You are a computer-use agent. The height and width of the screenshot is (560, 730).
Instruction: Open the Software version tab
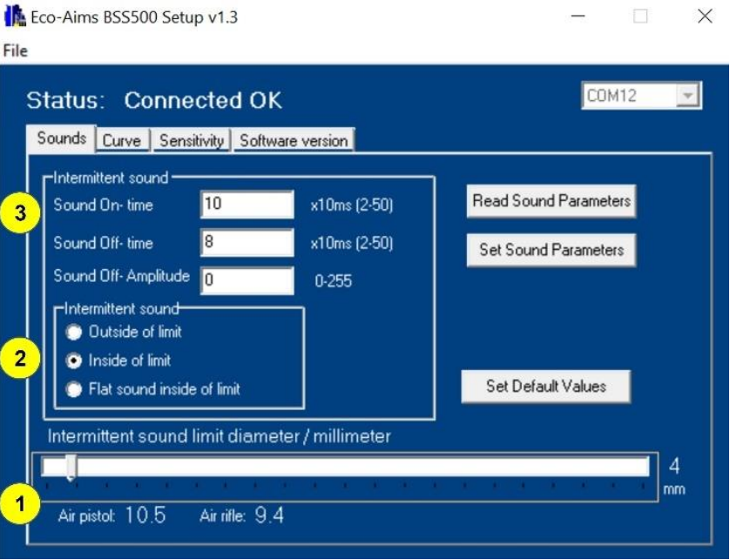[294, 140]
